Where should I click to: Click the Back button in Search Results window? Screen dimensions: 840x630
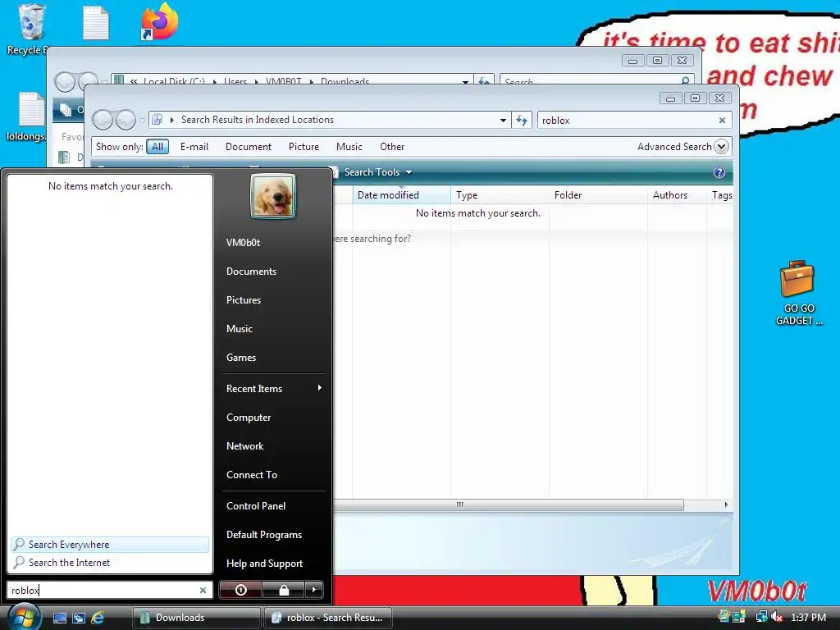coord(103,120)
